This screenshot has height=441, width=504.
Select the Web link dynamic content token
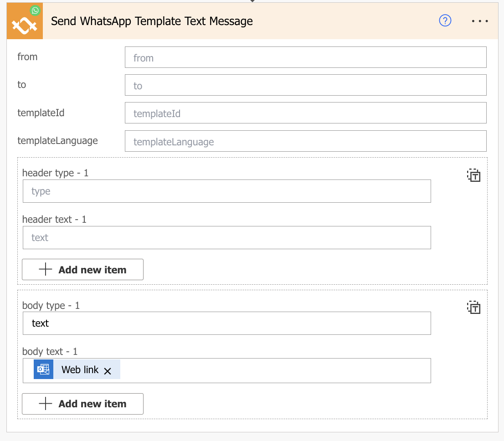pos(80,370)
